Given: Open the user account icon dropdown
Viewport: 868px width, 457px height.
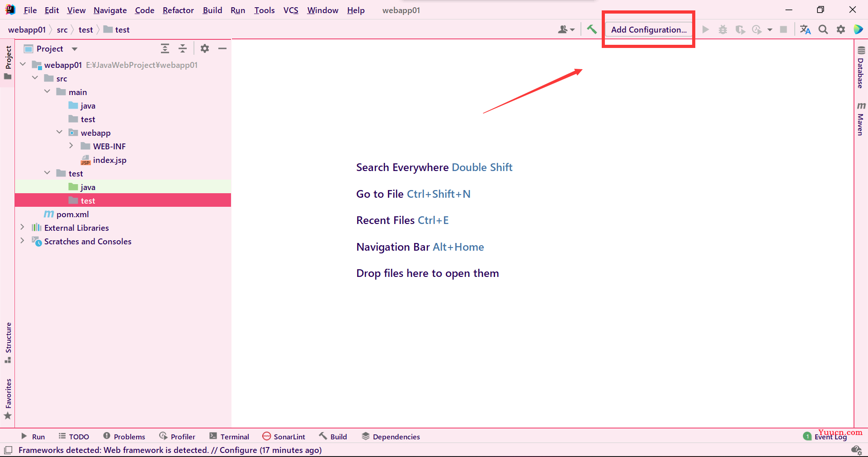Looking at the screenshot, I should (566, 29).
